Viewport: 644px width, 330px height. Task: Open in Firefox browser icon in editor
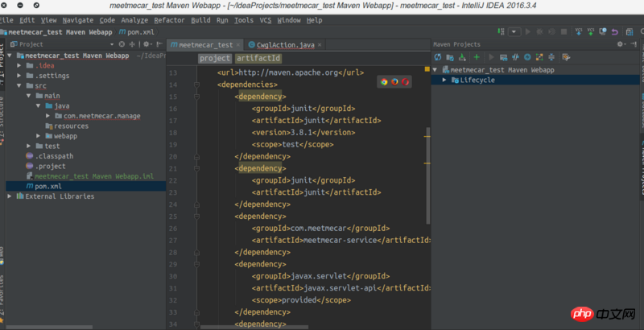(x=395, y=82)
